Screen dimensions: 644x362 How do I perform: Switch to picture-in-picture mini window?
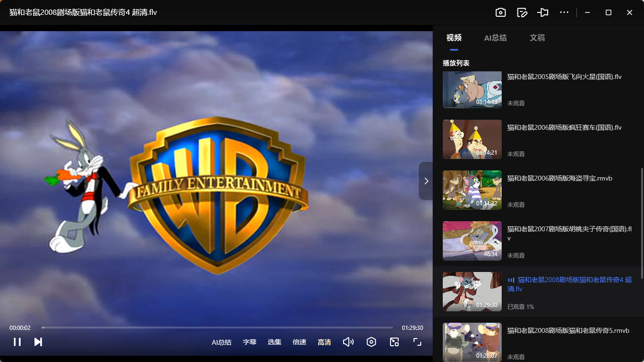[x=394, y=342]
